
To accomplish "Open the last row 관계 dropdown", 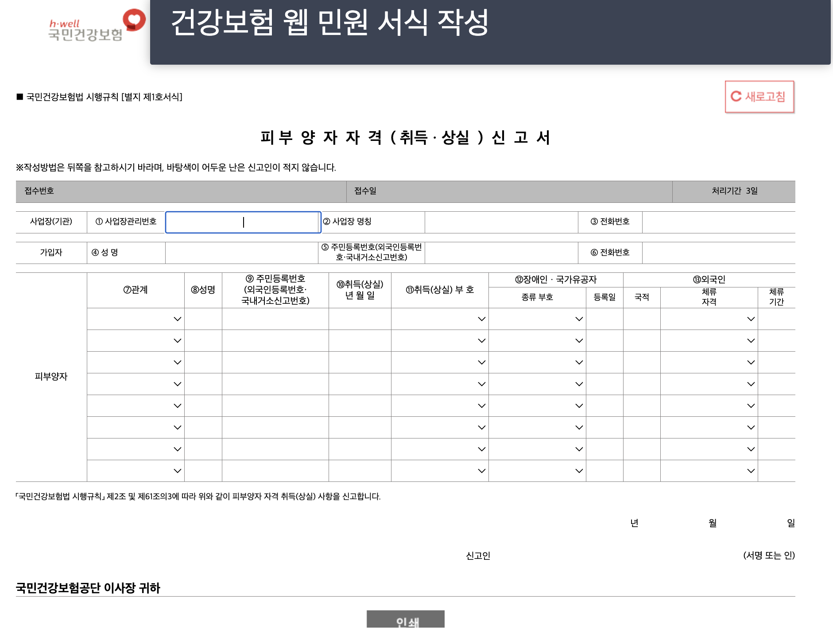I will (177, 470).
